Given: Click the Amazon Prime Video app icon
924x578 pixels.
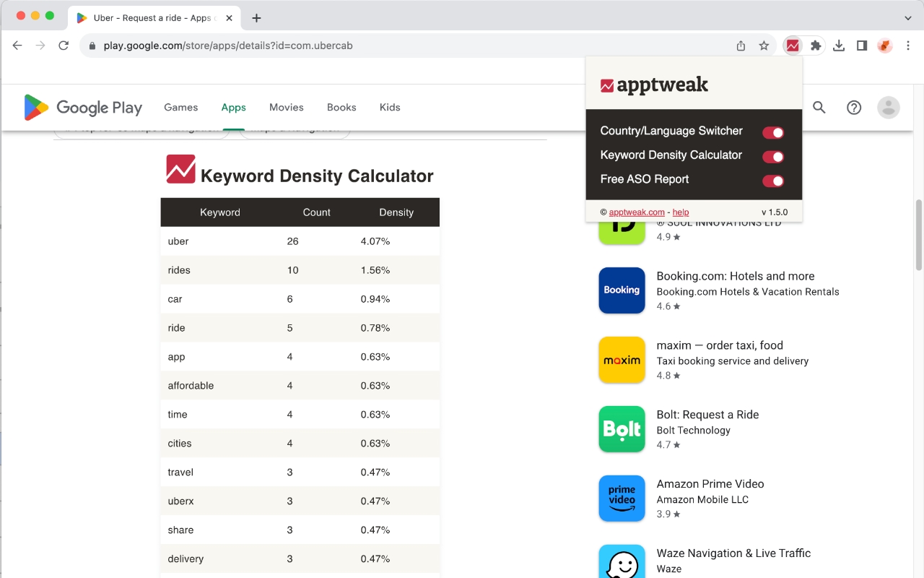Looking at the screenshot, I should coord(622,499).
